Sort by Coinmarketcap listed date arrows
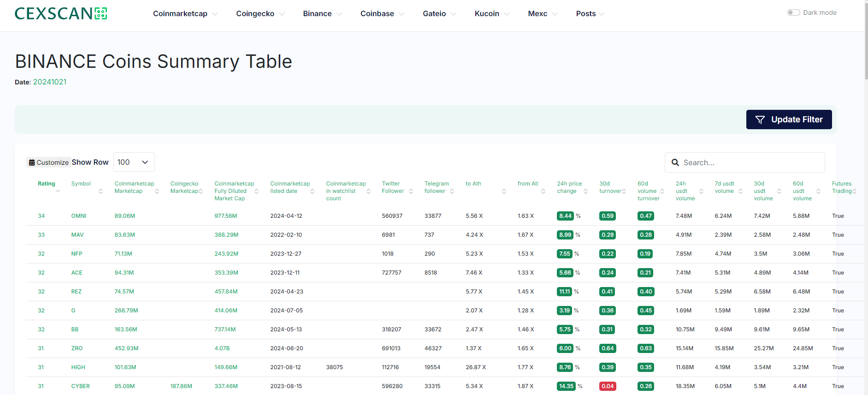This screenshot has height=395, width=868. tap(312, 191)
